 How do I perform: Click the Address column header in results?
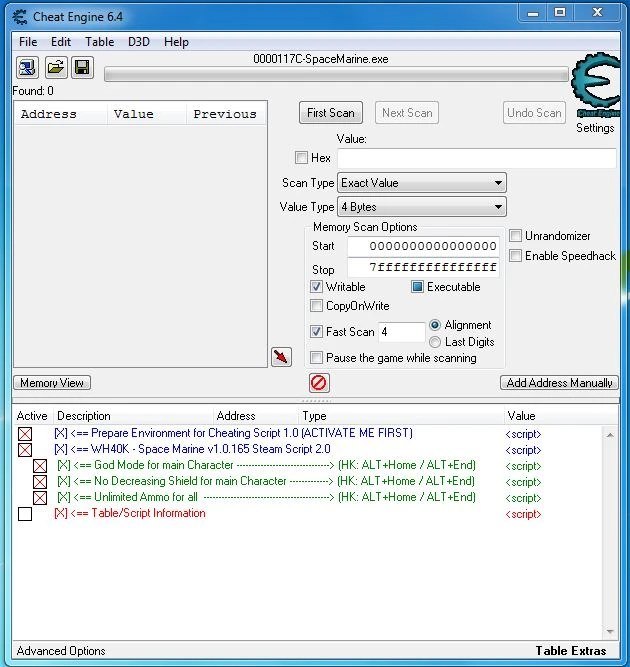(x=60, y=114)
